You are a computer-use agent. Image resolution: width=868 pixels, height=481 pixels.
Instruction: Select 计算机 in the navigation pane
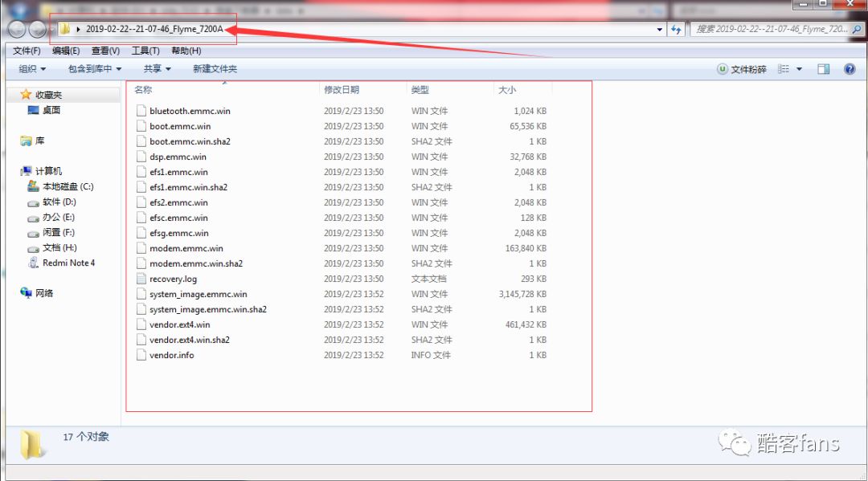pos(48,171)
